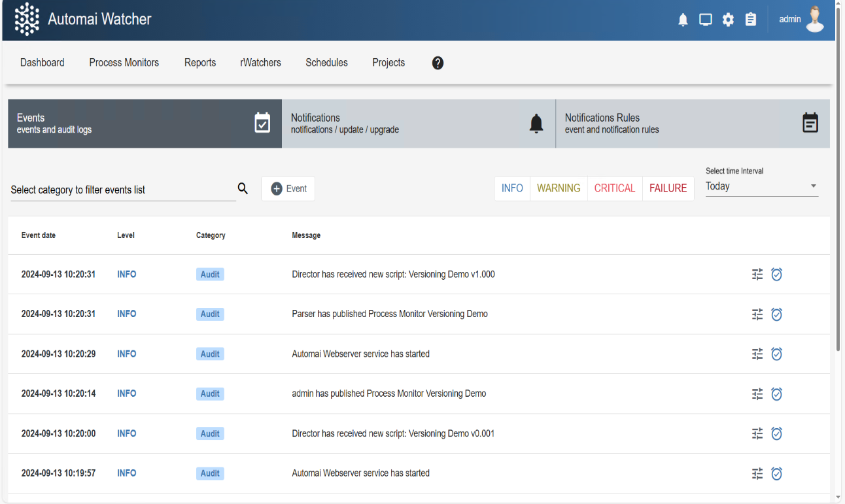Open sliders icon for 10:20:29 Webserver started event
This screenshot has height=504, width=845.
point(757,354)
